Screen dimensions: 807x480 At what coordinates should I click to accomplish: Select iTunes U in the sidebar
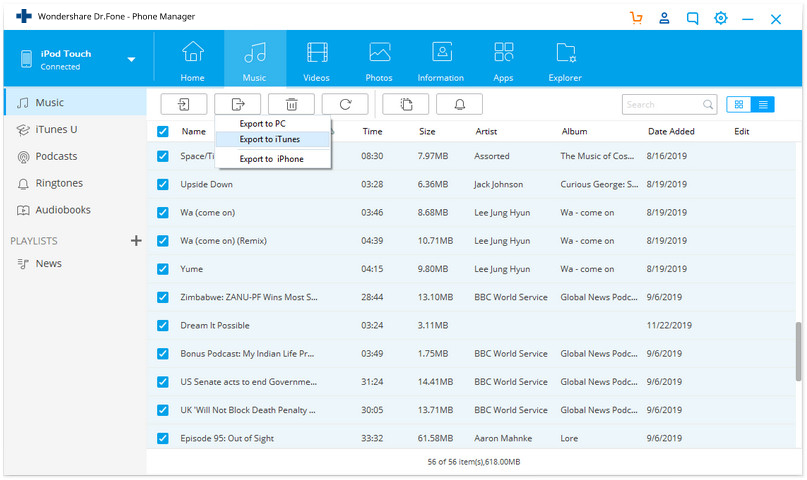pos(76,130)
